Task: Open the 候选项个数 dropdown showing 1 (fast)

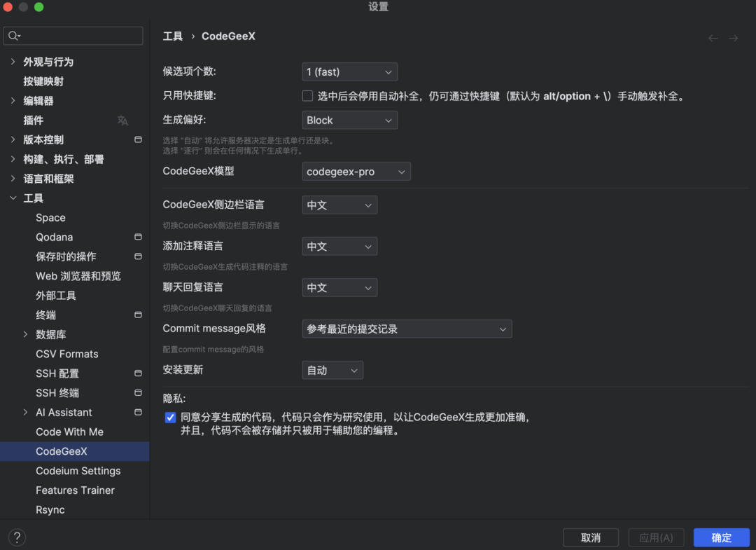Action: coord(349,72)
